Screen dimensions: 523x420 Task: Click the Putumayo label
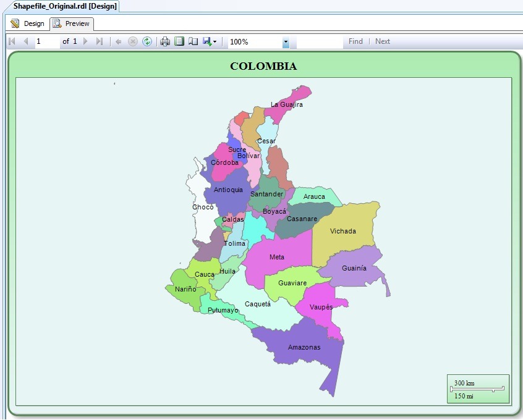point(223,310)
